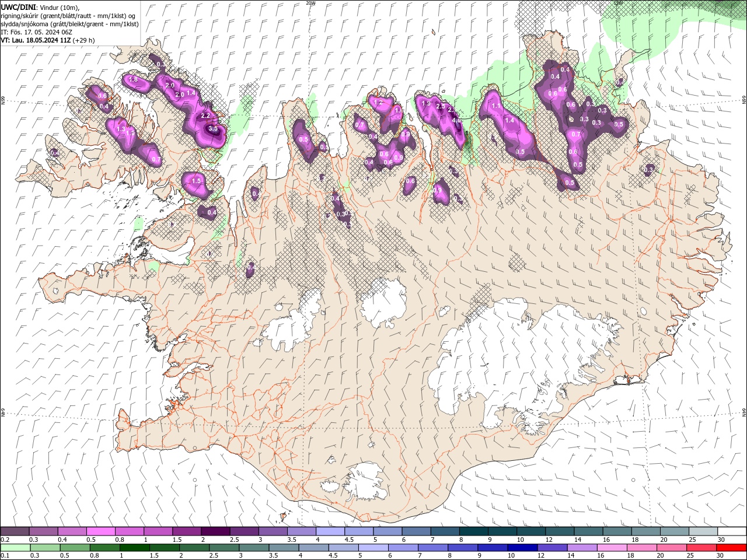Image resolution: width=747 pixels, height=560 pixels.
Task: Click the 'IT: Fös. 17. 05. 2024 06Z' line
Action: (x=36, y=32)
